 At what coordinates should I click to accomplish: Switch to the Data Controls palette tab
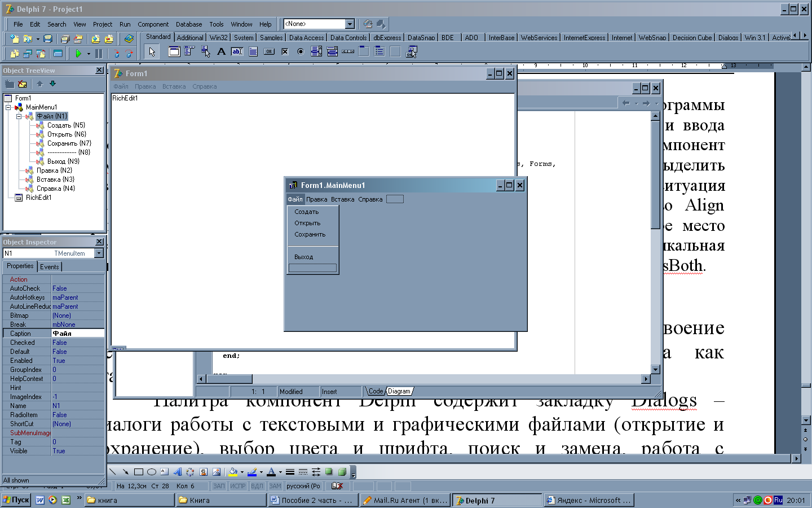[x=348, y=38]
